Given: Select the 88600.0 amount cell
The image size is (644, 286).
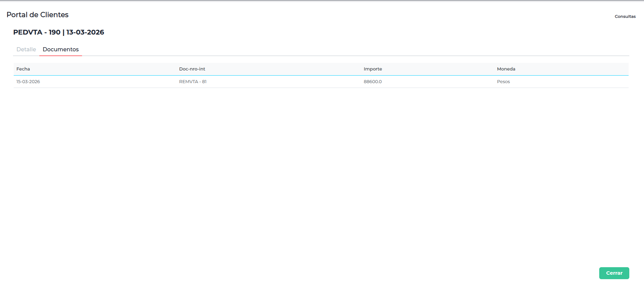Looking at the screenshot, I should point(373,81).
